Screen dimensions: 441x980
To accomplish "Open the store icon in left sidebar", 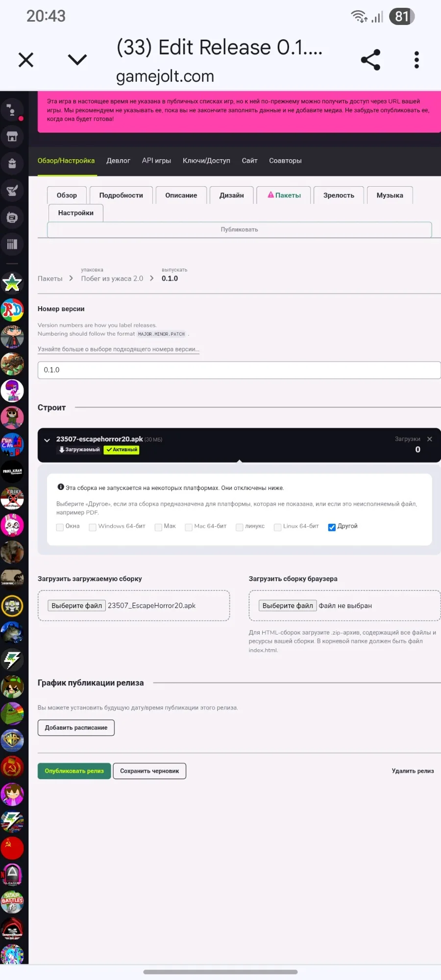I will click(x=12, y=136).
